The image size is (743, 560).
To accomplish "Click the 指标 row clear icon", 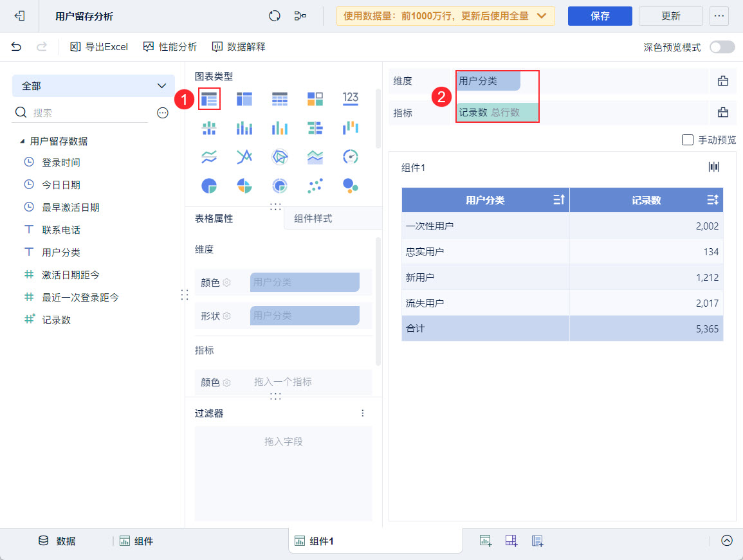I will point(722,113).
